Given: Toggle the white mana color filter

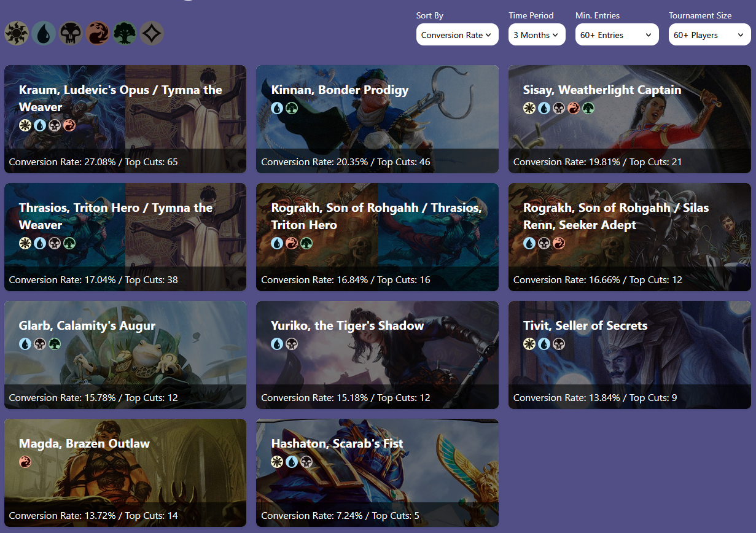Looking at the screenshot, I should pyautogui.click(x=17, y=33).
